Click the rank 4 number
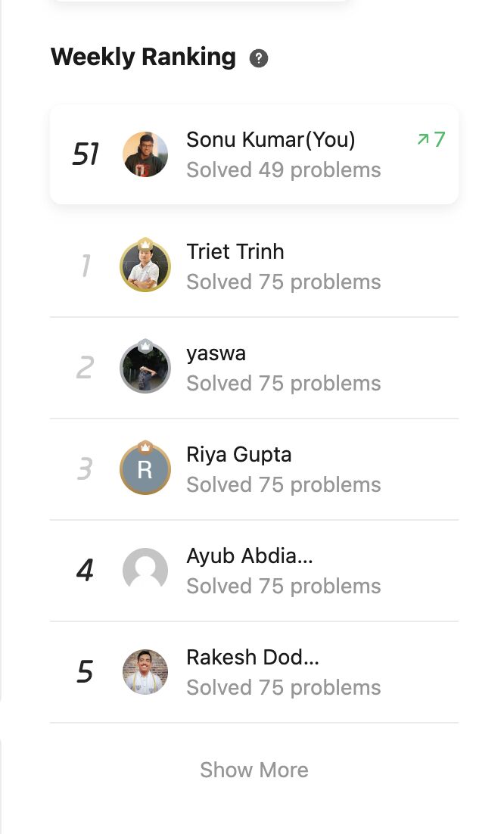Viewport: 504px width, 834px height. point(85,570)
